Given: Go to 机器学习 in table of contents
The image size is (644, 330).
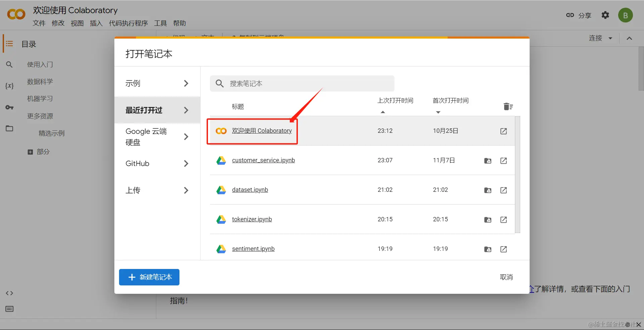Looking at the screenshot, I should coord(40,99).
